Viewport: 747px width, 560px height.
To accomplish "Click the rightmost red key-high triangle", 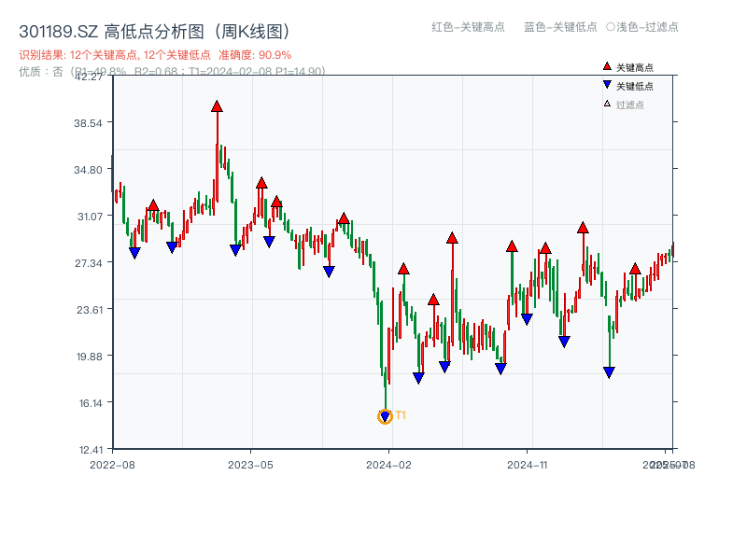I will tap(635, 269).
